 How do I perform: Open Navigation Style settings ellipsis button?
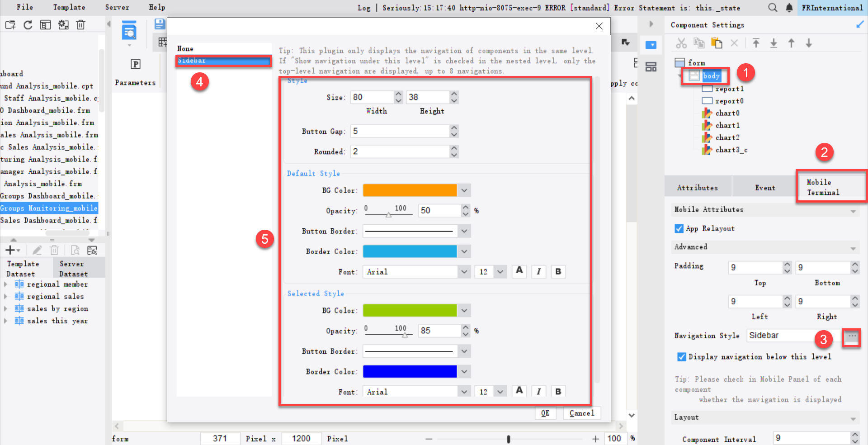pos(852,336)
